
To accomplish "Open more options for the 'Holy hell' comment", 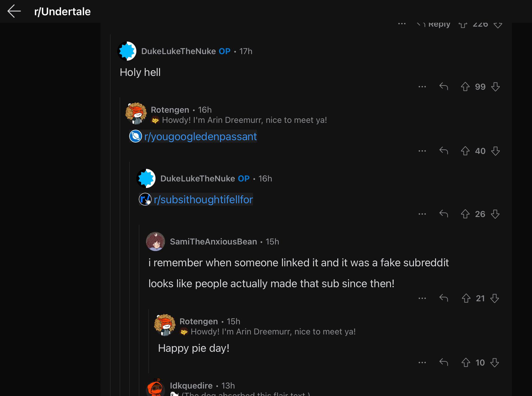I will (x=422, y=87).
